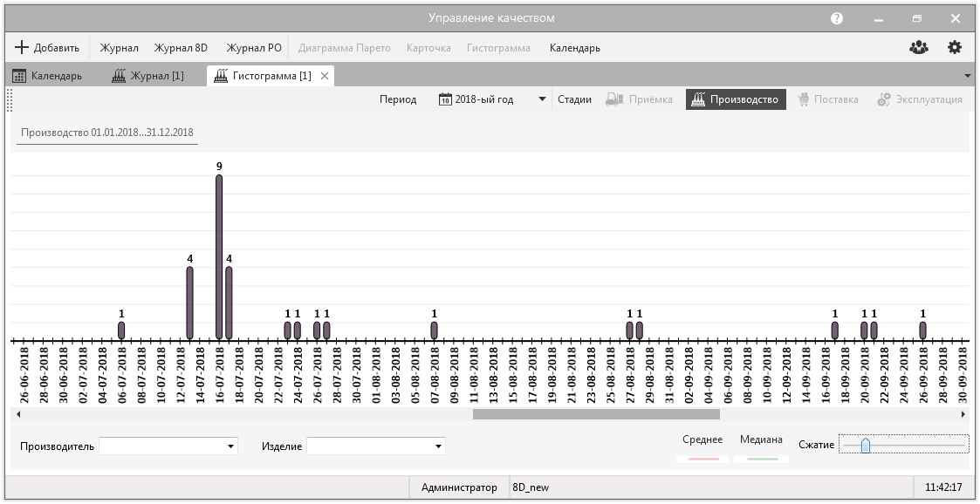Image resolution: width=980 pixels, height=504 pixels.
Task: Open Журнал 8D from toolbar
Action: [181, 47]
